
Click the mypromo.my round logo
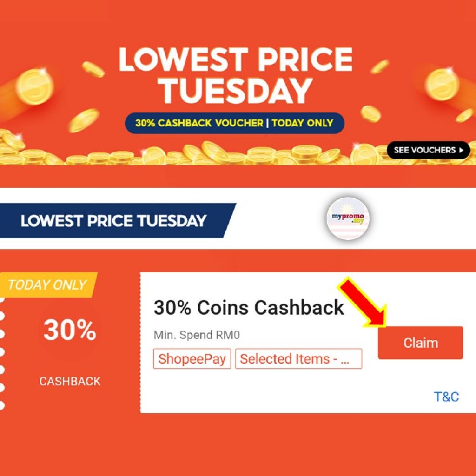[x=348, y=218]
